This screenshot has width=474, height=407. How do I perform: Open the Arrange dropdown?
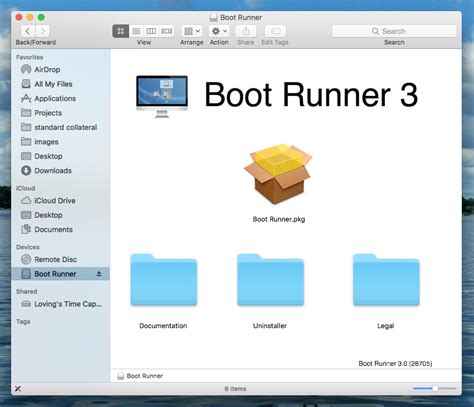(192, 31)
